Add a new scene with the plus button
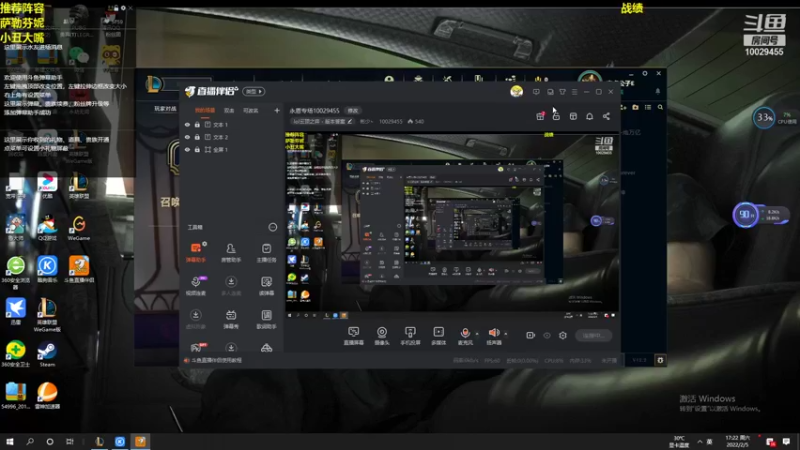 [x=277, y=110]
